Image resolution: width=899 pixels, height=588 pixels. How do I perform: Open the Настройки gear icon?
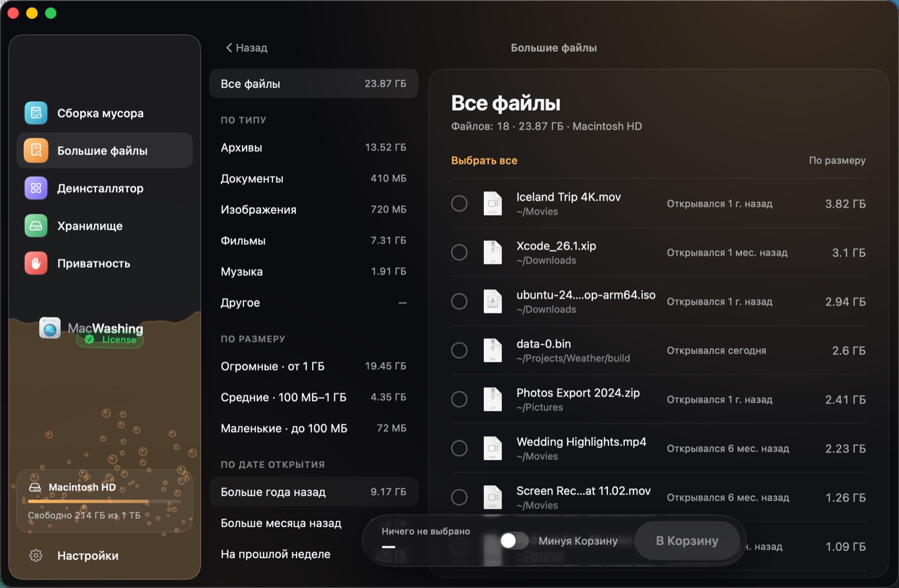[x=36, y=555]
